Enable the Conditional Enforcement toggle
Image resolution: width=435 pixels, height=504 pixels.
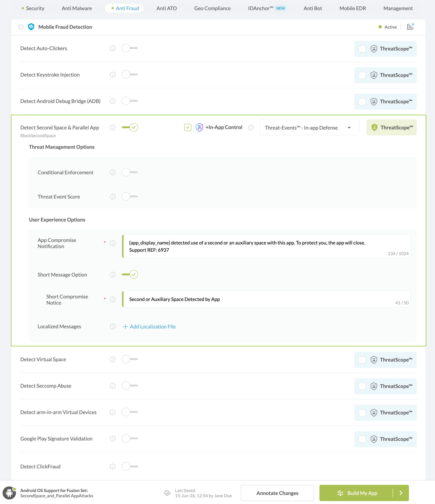click(x=130, y=172)
